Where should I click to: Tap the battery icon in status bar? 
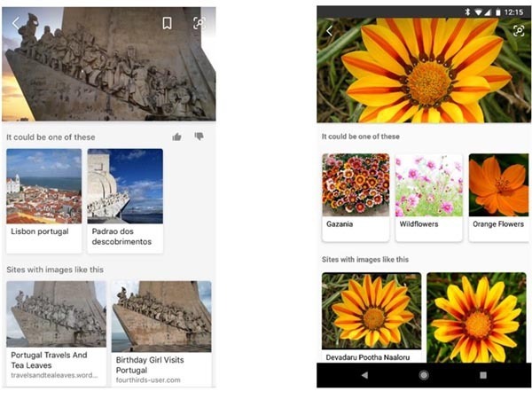(x=497, y=12)
